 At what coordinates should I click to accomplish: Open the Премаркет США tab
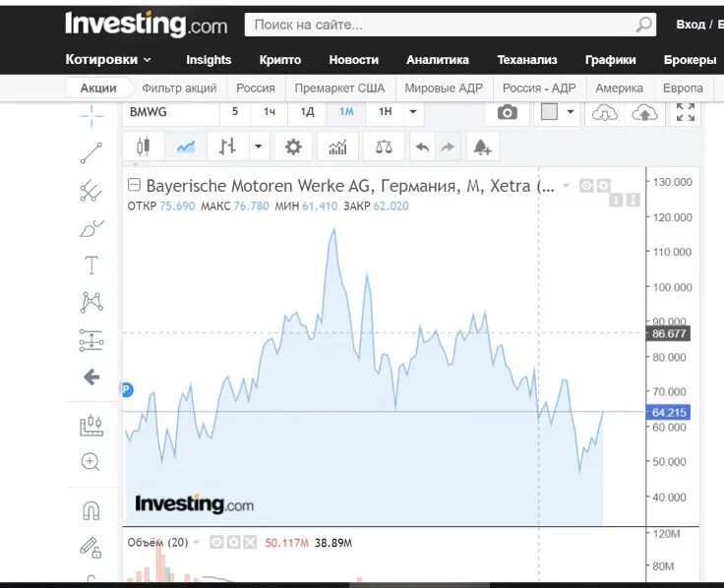339,88
